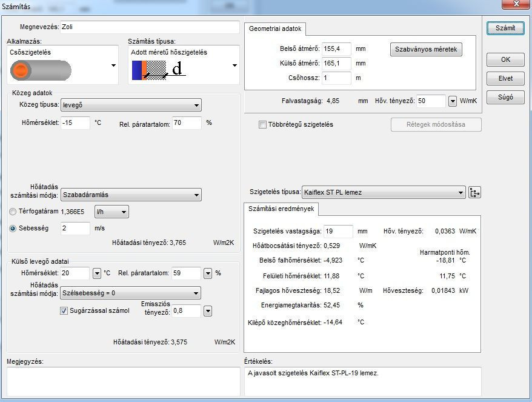The image size is (532, 402).
Task: Expand the external air temperature dropdown arrow
Action: pos(97,273)
